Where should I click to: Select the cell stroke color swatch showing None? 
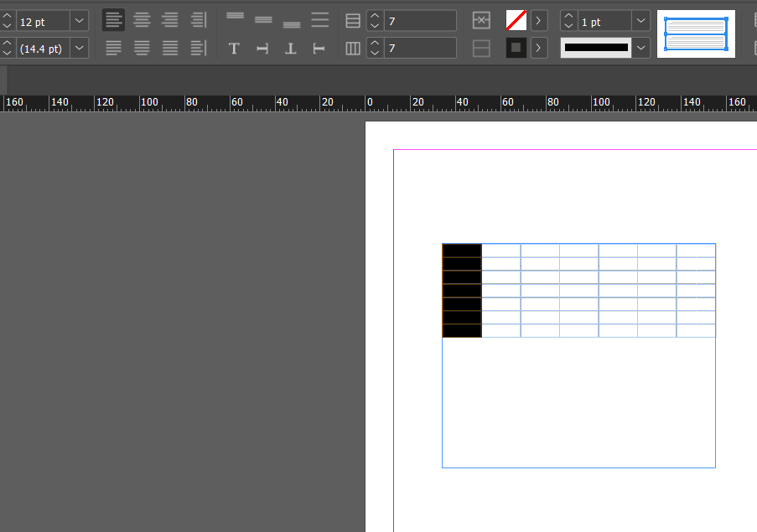[516, 20]
